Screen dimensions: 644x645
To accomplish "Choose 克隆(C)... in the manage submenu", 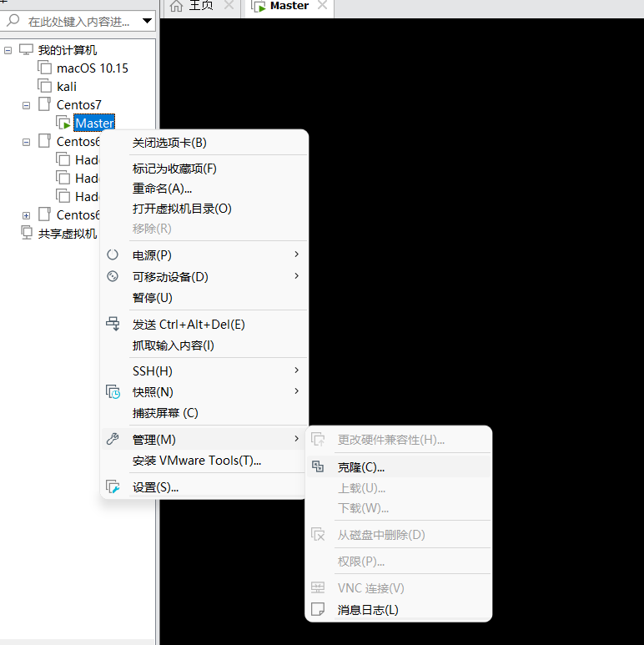I will [x=399, y=467].
